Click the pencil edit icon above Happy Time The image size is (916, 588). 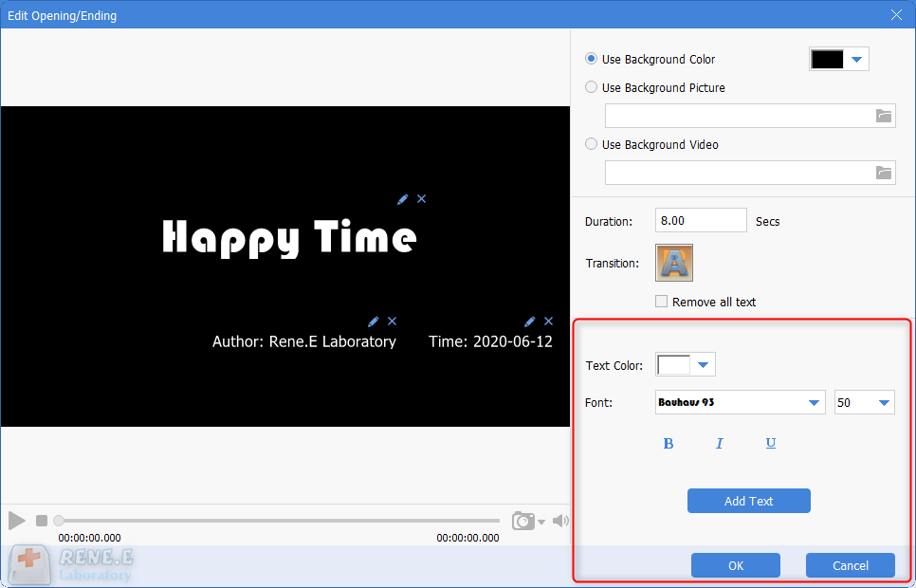pyautogui.click(x=402, y=199)
